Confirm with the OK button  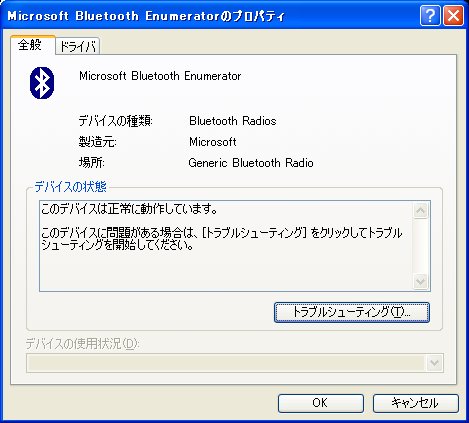click(x=320, y=403)
